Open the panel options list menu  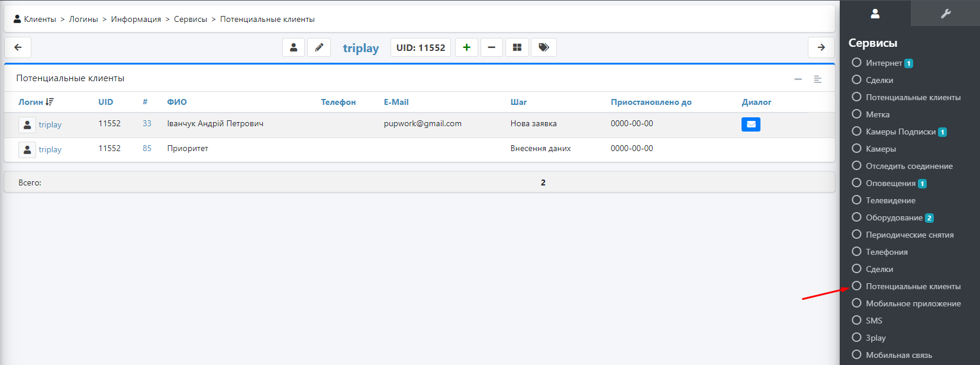click(x=817, y=79)
